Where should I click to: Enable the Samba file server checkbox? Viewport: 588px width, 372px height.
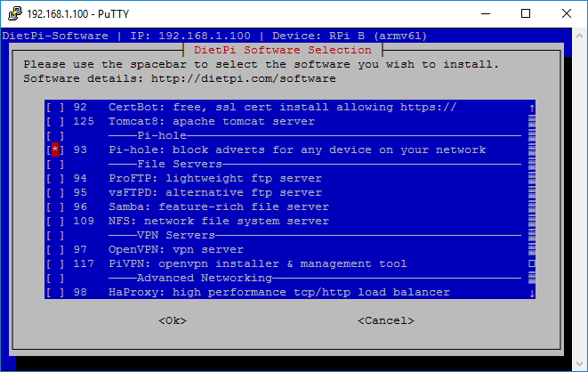point(55,207)
